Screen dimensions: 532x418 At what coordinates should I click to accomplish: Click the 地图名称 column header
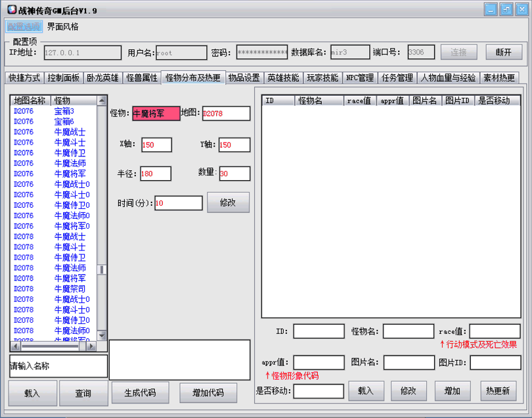tap(30, 101)
